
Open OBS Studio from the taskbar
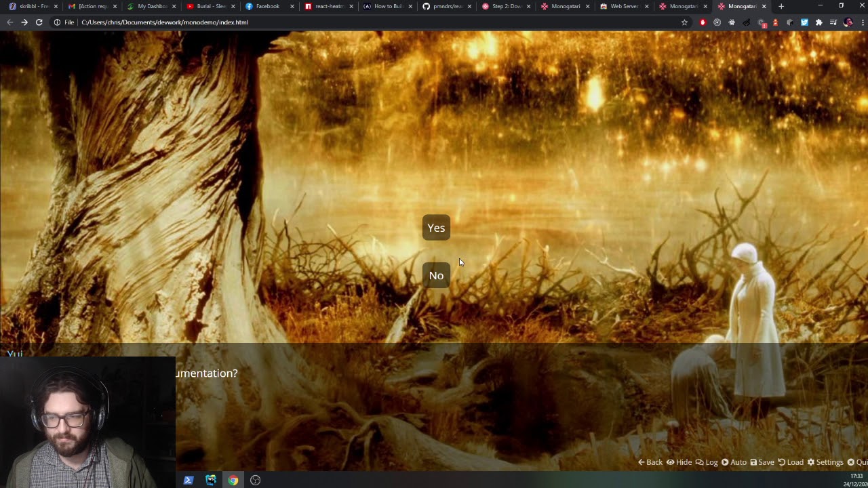tap(256, 480)
